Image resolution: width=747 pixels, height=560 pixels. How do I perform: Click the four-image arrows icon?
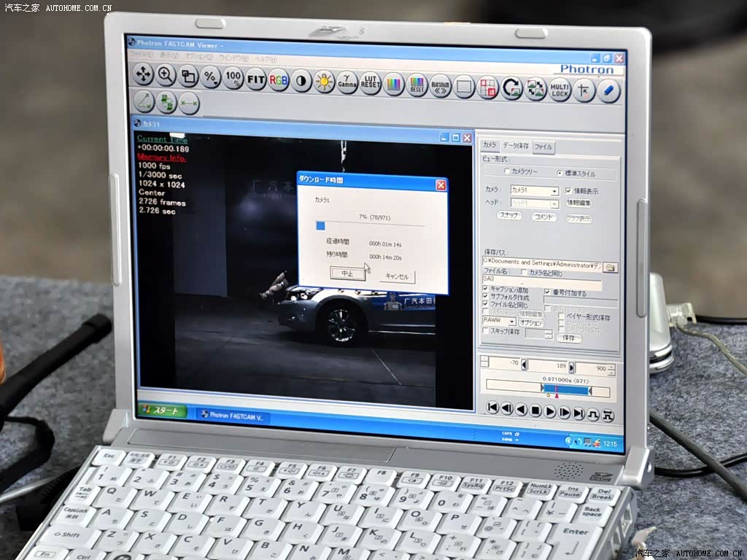coord(535,89)
